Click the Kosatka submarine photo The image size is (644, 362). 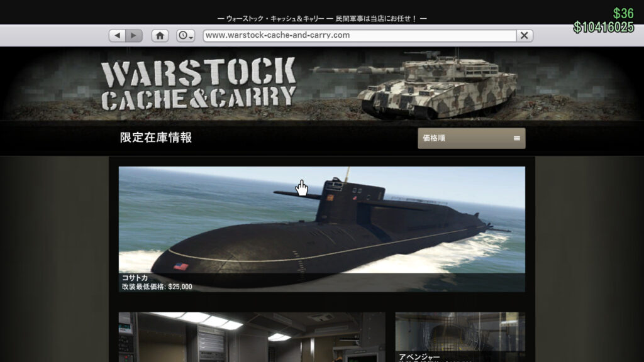coord(321,226)
